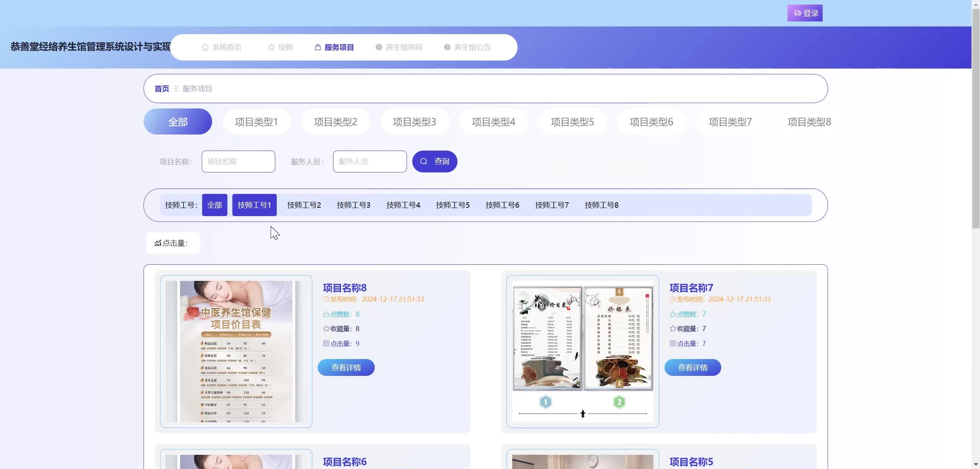The image size is (980, 469).
Task: Click the bag icon beside 服务项目
Action: pos(318,47)
